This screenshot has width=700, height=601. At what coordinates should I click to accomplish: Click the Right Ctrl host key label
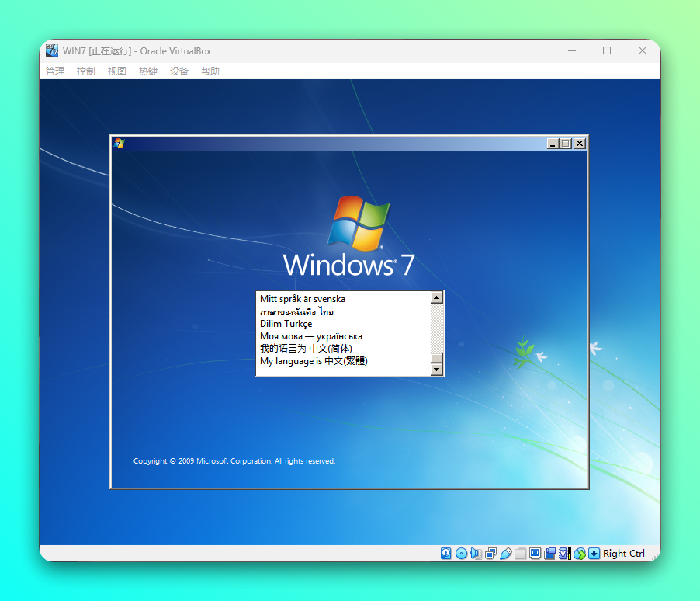625,553
